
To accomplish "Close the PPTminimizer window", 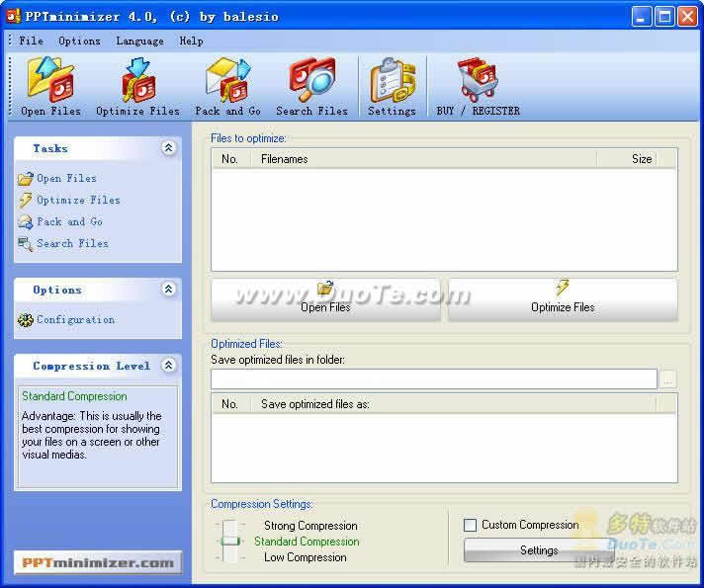I will point(687,17).
